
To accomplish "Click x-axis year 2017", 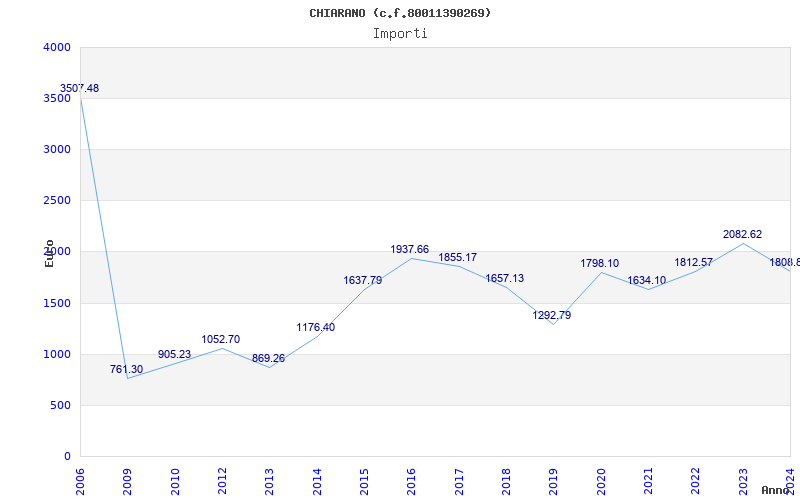I will click(459, 482).
